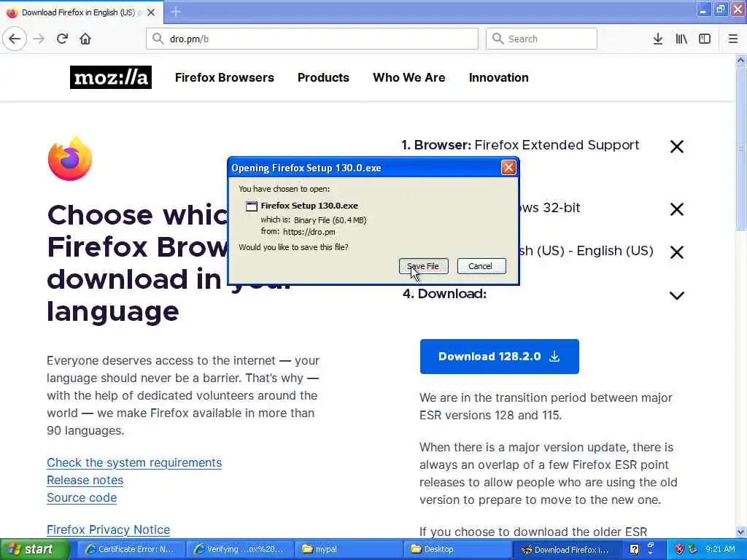Viewport: 747px width, 560px height.
Task: Open the Desktop folder taskbar item
Action: pos(457,550)
